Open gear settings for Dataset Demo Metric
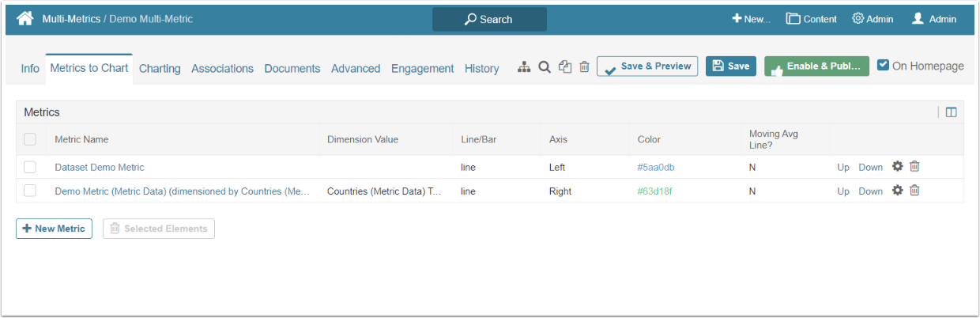Viewport: 980px width, 318px height. (897, 167)
